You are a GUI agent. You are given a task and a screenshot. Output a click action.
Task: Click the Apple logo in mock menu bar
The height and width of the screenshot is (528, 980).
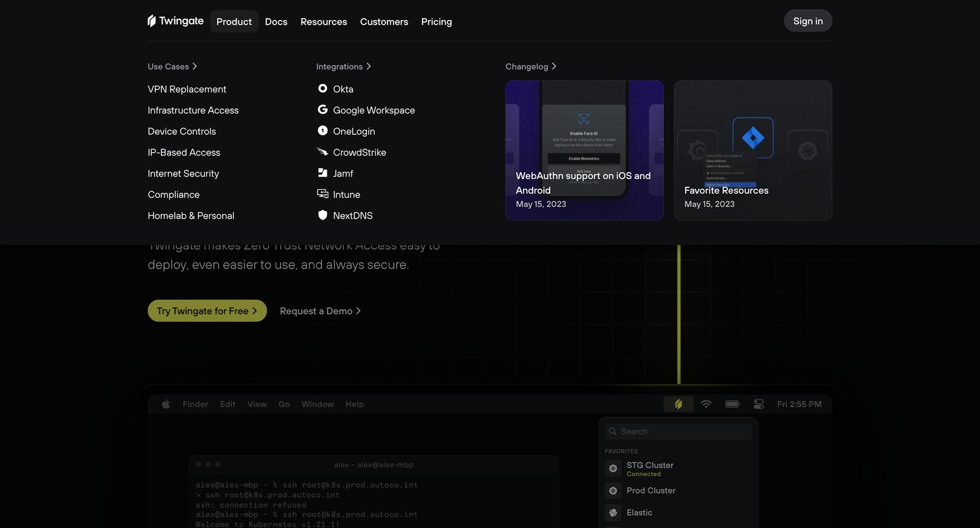166,404
